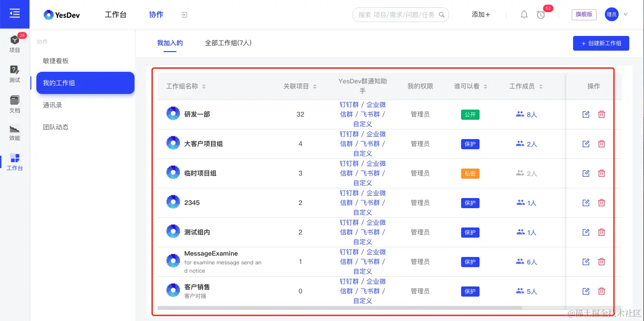Click the table horizontal scrollbar
The height and width of the screenshot is (321, 644).
coord(340,308)
